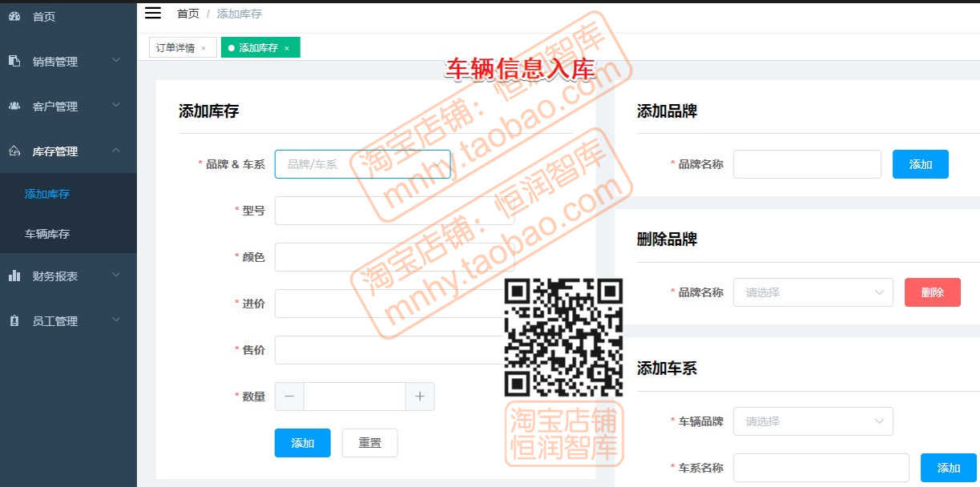Decrease 数量 with the minus button

[289, 396]
